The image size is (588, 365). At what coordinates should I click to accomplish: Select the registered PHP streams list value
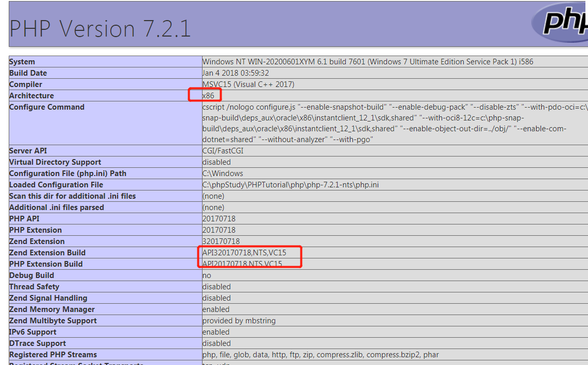point(321,355)
